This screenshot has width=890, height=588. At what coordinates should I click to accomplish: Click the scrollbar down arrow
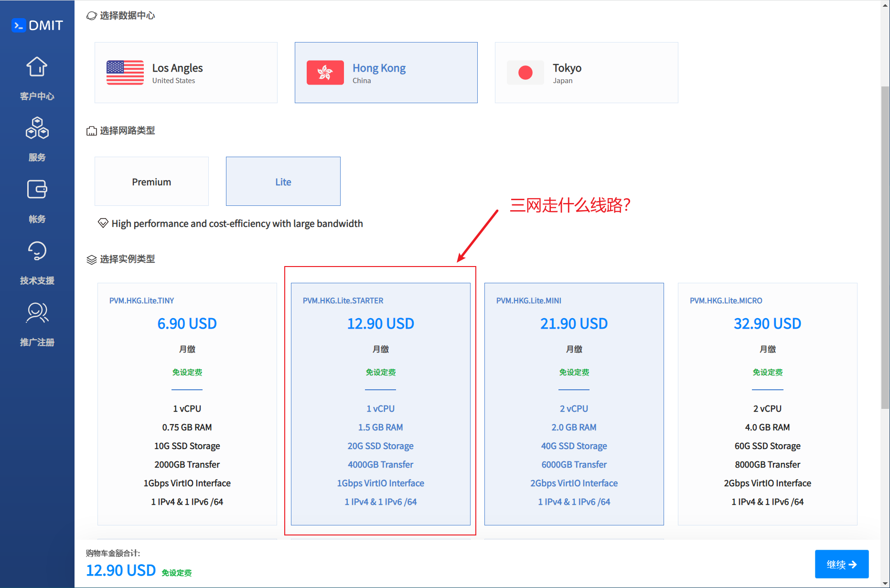coord(885,583)
